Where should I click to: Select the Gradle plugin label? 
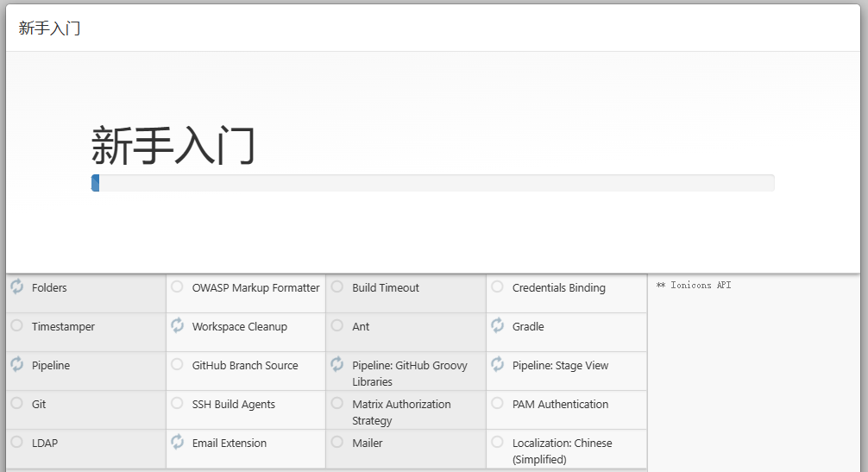(528, 326)
